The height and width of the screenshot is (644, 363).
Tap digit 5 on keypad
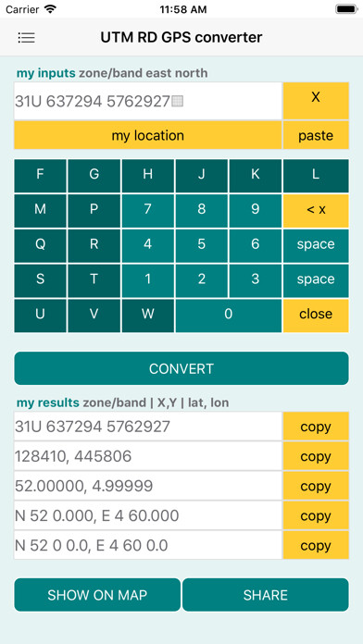pyautogui.click(x=202, y=245)
